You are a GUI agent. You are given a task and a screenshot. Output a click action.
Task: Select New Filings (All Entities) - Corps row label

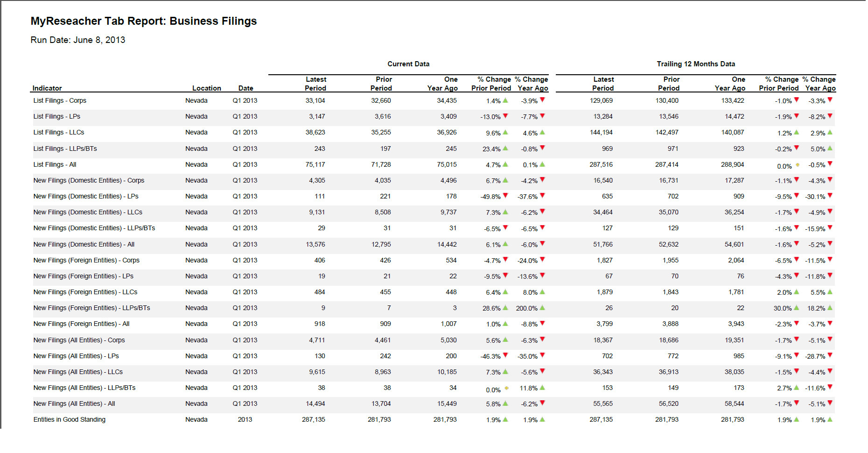[79, 340]
